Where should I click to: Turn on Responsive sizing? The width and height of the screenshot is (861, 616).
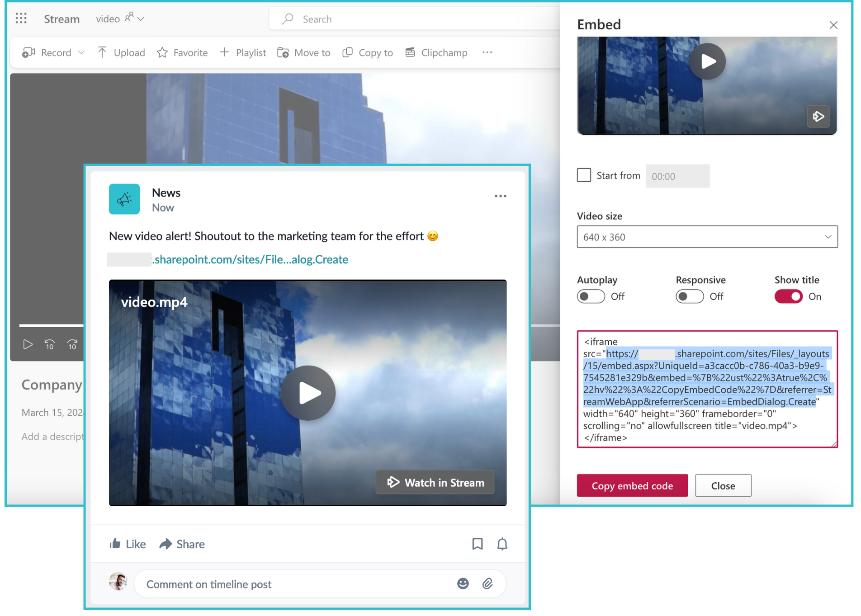(689, 296)
